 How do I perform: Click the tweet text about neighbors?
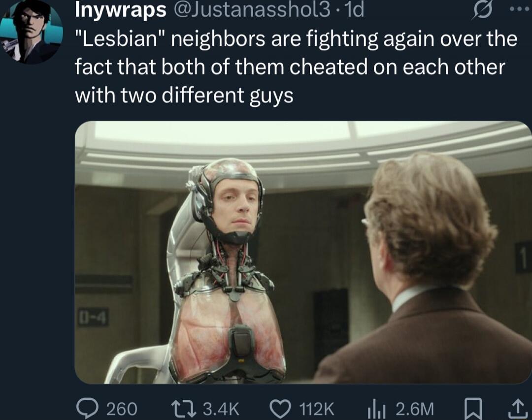(296, 67)
